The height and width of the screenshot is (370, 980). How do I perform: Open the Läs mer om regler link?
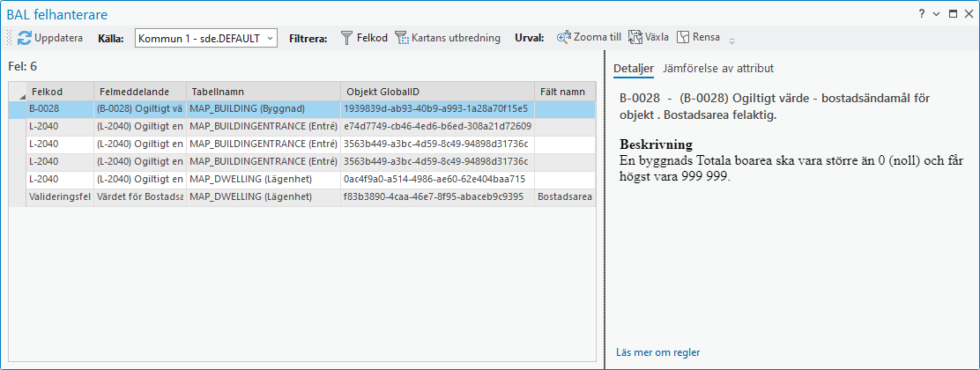(658, 352)
